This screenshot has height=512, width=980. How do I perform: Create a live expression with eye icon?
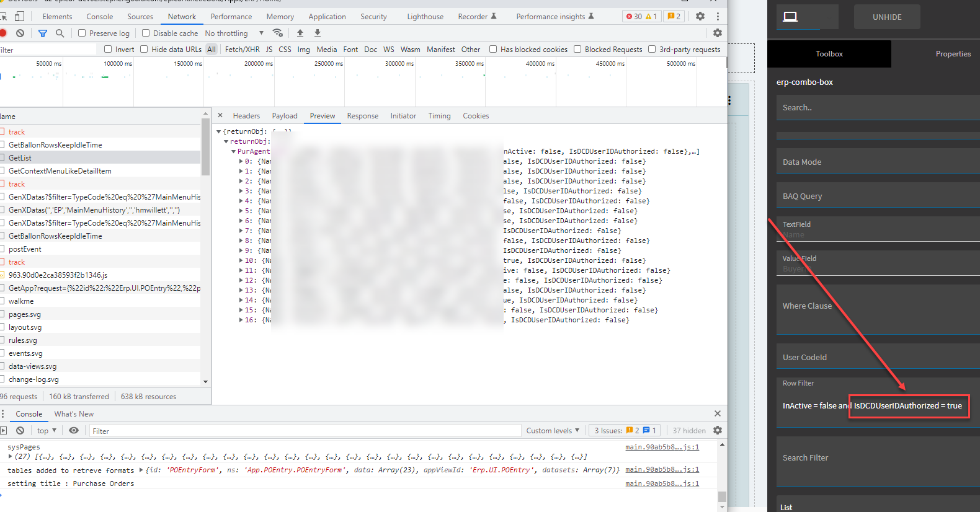(74, 430)
